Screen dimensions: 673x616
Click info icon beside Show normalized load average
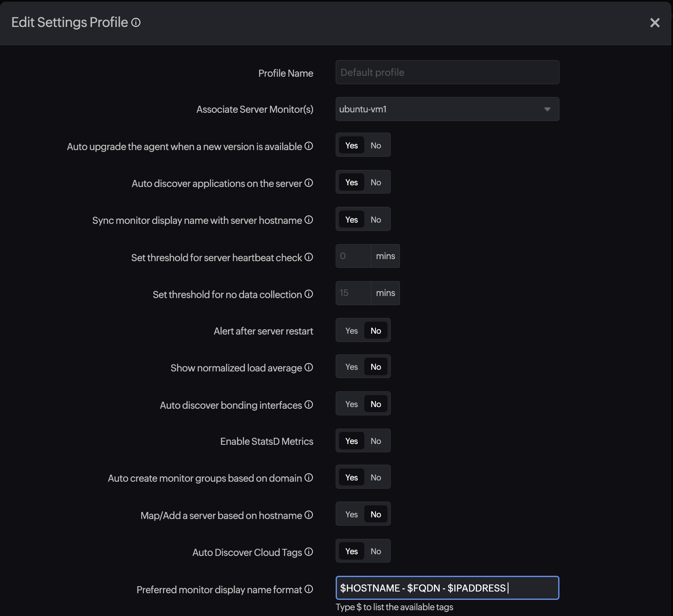pyautogui.click(x=309, y=367)
